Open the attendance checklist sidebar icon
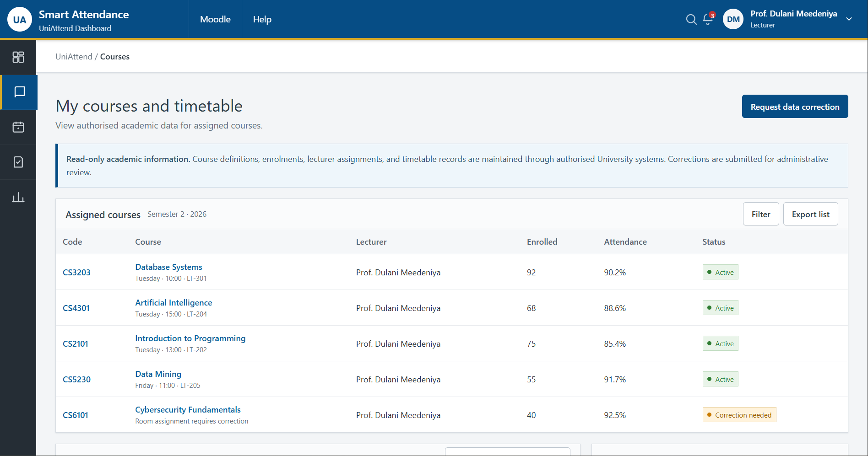The height and width of the screenshot is (456, 868). click(x=18, y=162)
